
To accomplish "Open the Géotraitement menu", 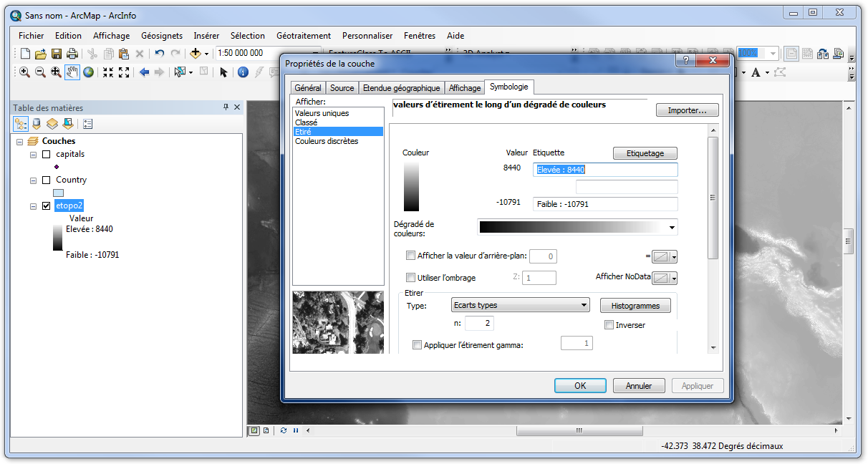I will (x=303, y=35).
